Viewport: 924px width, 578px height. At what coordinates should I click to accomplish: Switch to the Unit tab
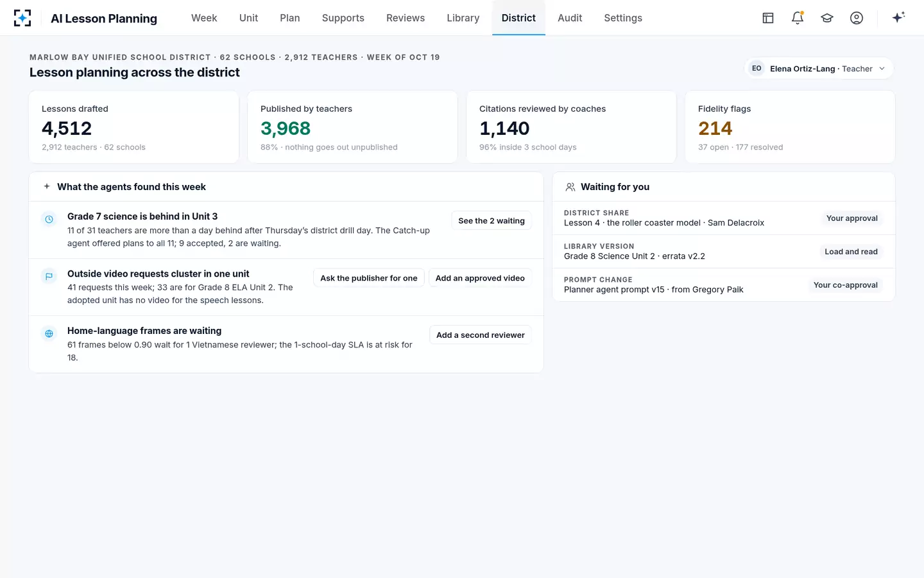248,18
